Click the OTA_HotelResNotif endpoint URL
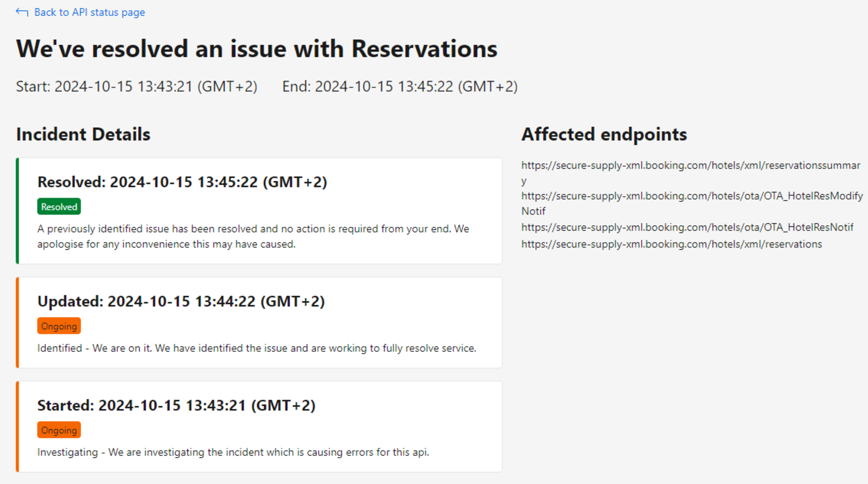 [x=687, y=227]
